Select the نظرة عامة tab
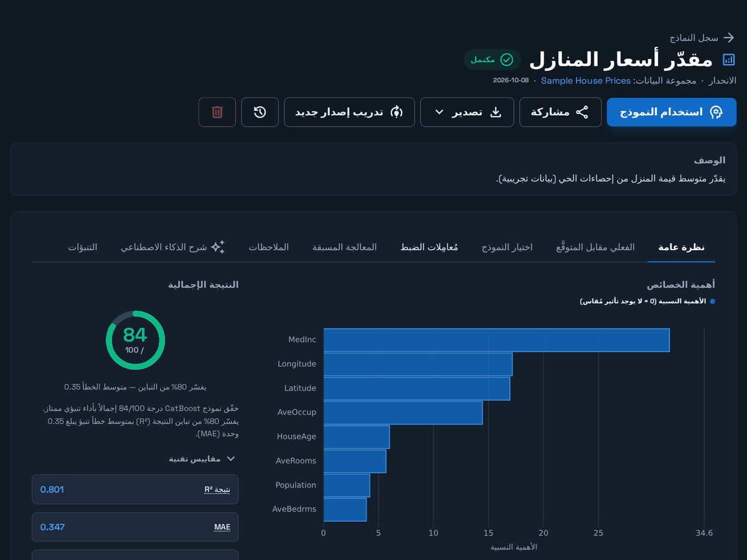Image resolution: width=747 pixels, height=560 pixels. (682, 247)
